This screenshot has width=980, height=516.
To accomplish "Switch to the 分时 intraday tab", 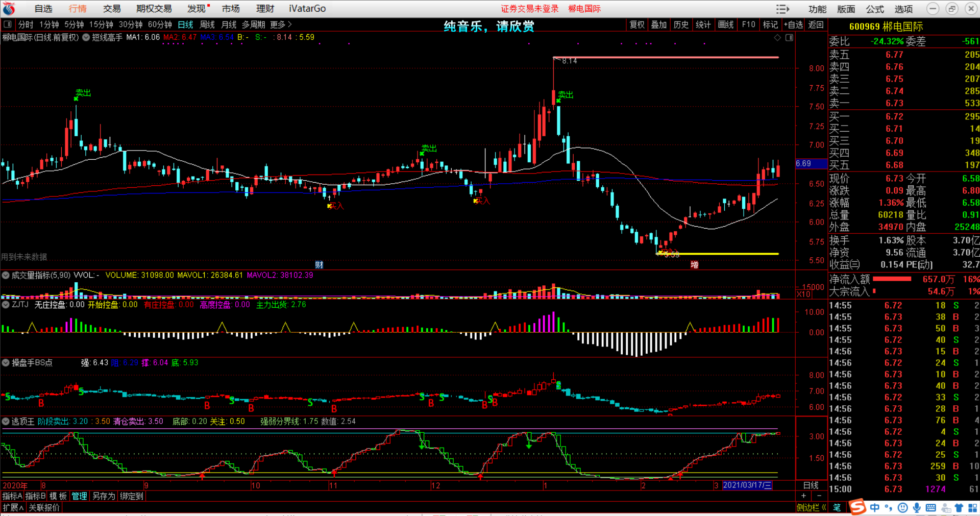I will (26, 24).
